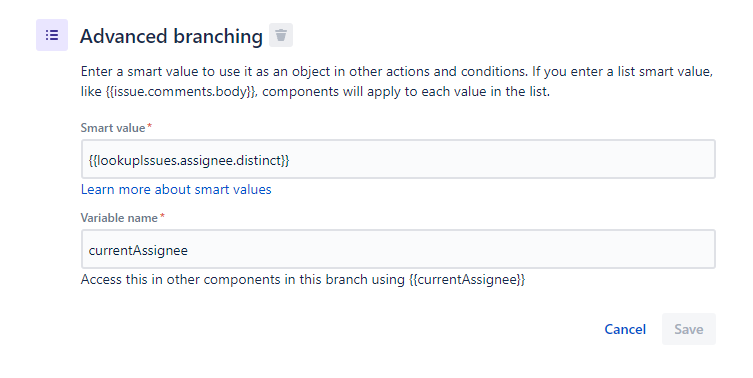Click the Smart value field label
Screen dimensions: 753x378
pyautogui.click(x=113, y=128)
